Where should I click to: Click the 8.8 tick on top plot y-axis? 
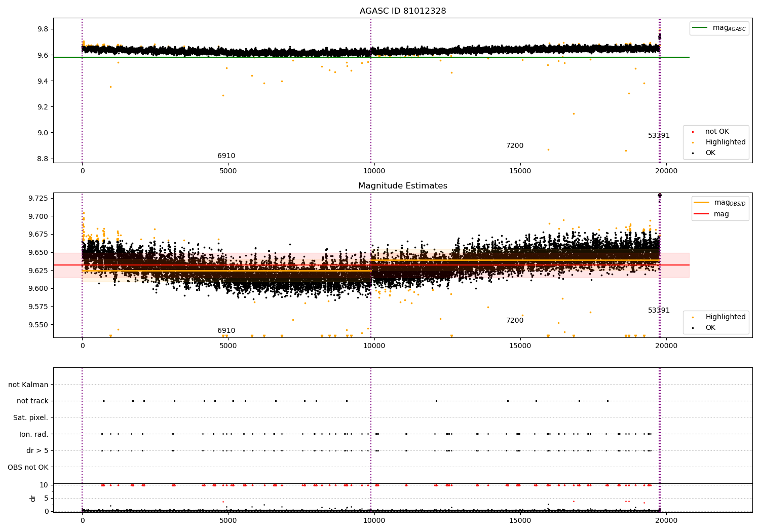click(x=43, y=159)
